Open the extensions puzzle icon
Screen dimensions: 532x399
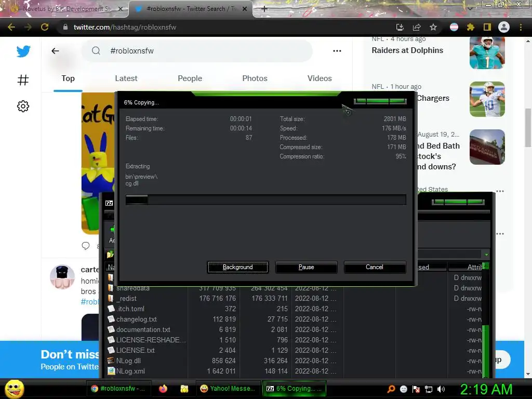coord(470,27)
